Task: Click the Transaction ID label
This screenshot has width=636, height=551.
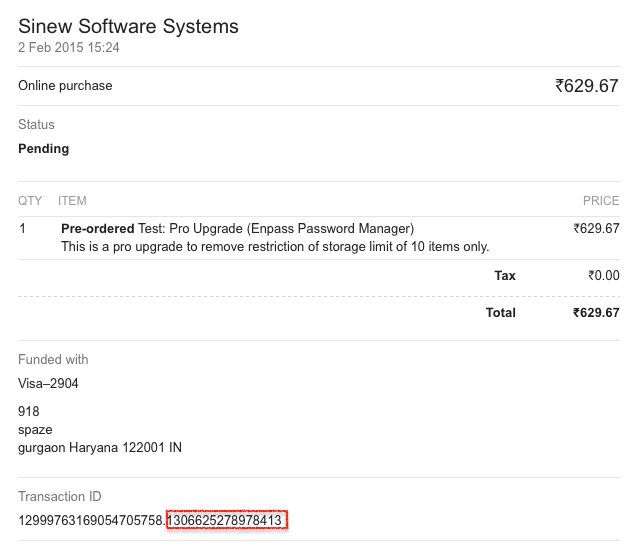Action: [x=60, y=497]
